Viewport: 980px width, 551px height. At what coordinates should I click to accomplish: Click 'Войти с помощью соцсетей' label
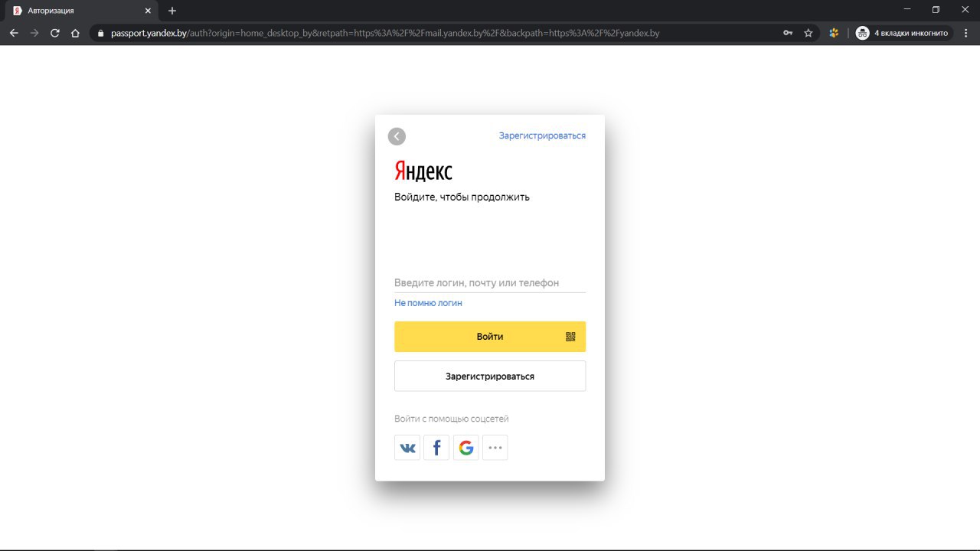452,419
